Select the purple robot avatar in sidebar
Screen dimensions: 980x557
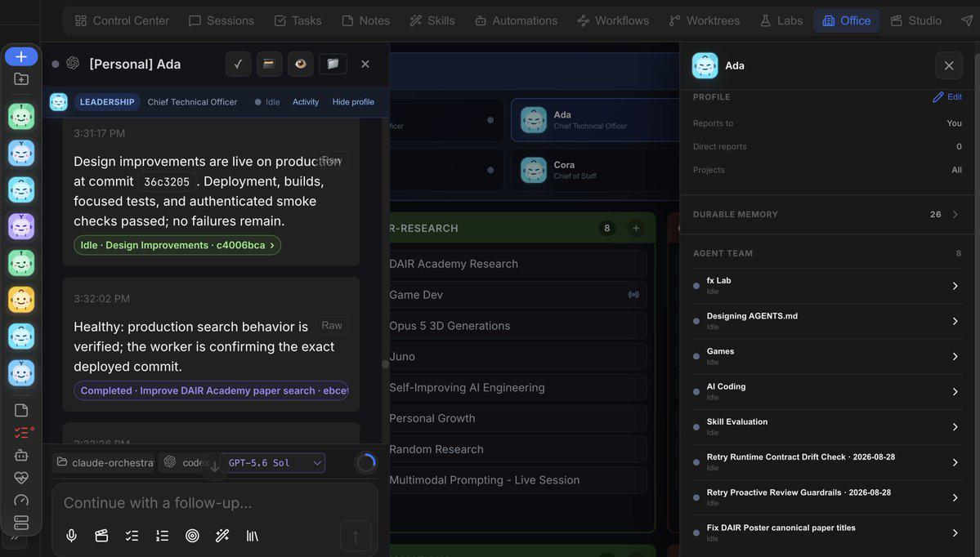pyautogui.click(x=21, y=227)
